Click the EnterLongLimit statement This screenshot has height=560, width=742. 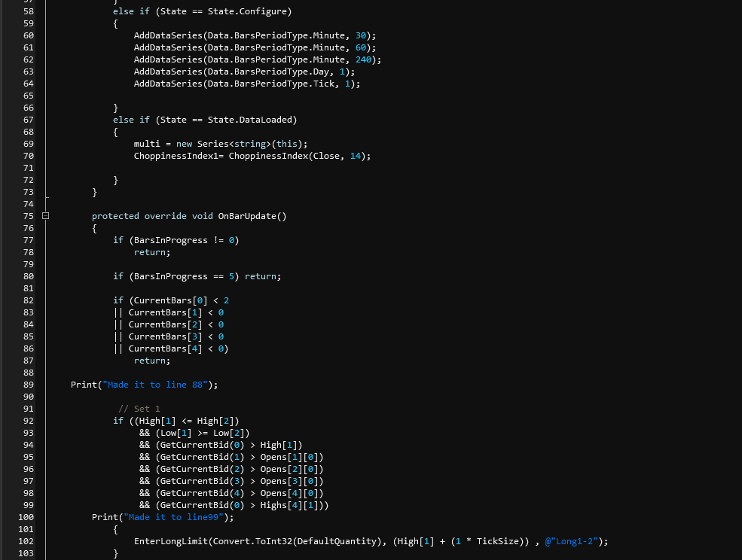tap(371, 541)
